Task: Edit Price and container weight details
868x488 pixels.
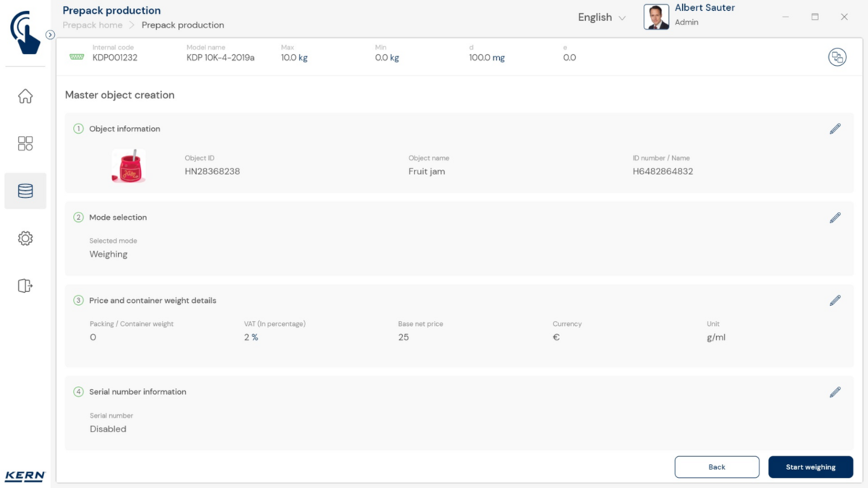Action: (x=835, y=301)
